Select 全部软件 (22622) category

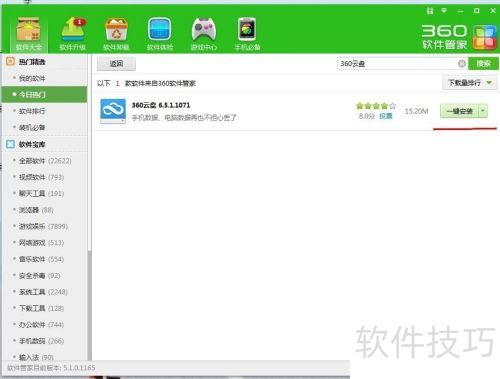[45, 161]
